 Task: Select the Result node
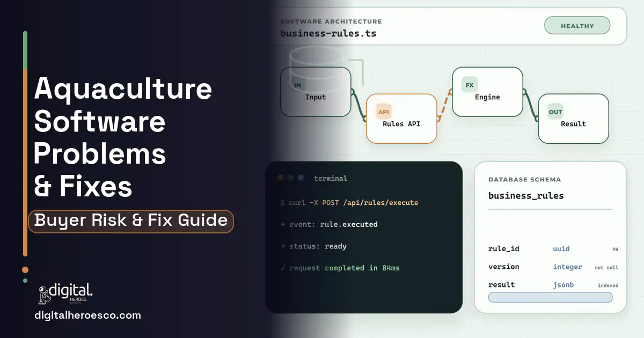coord(573,119)
